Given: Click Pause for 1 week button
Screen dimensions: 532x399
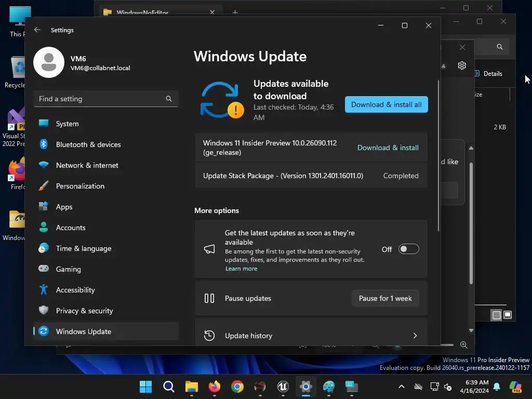Looking at the screenshot, I should pyautogui.click(x=385, y=298).
